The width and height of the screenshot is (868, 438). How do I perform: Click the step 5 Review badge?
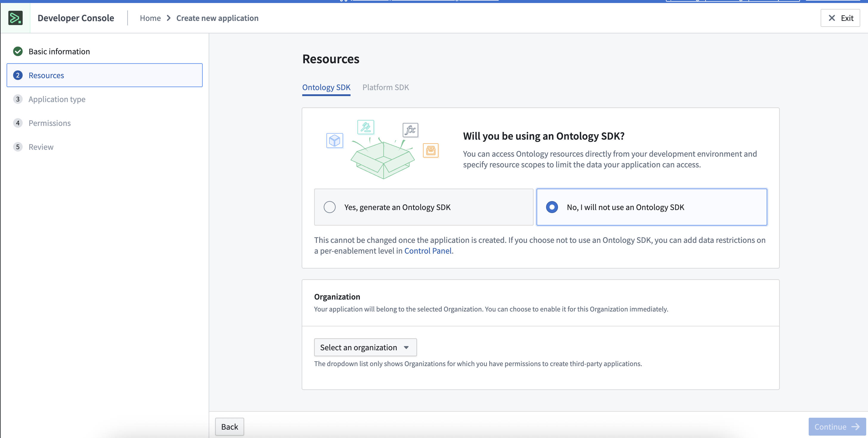[18, 147]
